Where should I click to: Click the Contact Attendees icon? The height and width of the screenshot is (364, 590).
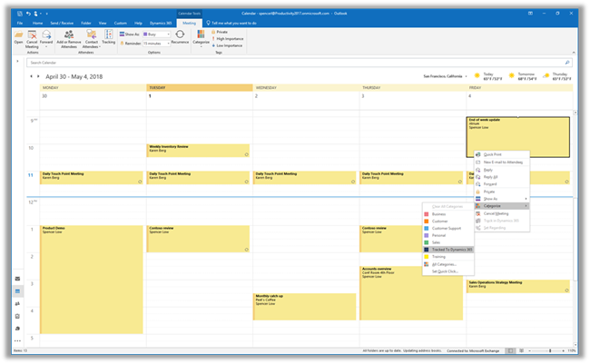pos(91,35)
